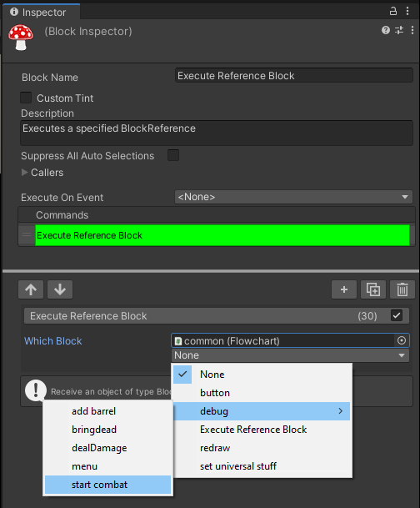420x508 pixels.
Task: Choose None in the block menu
Action: (x=262, y=375)
